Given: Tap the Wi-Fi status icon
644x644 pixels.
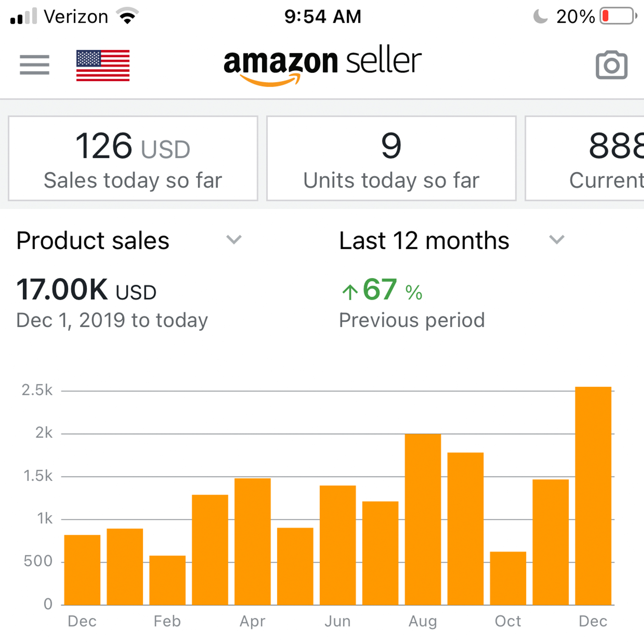Looking at the screenshot, I should pos(127,16).
